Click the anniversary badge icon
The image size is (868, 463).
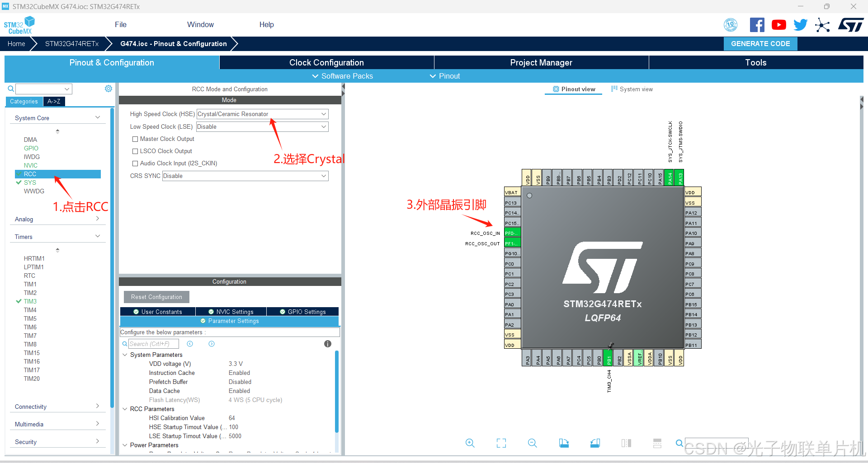pyautogui.click(x=731, y=25)
